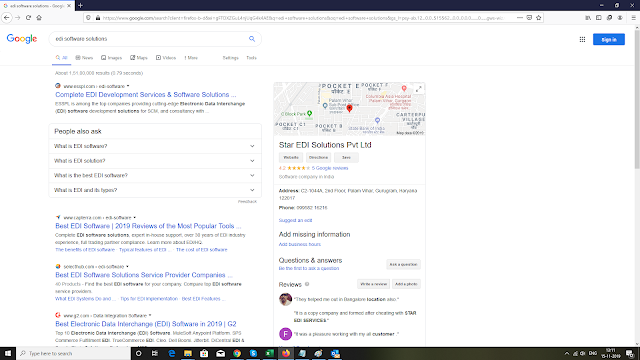
Task: Click the Windows taskbar search box
Action: [74, 353]
